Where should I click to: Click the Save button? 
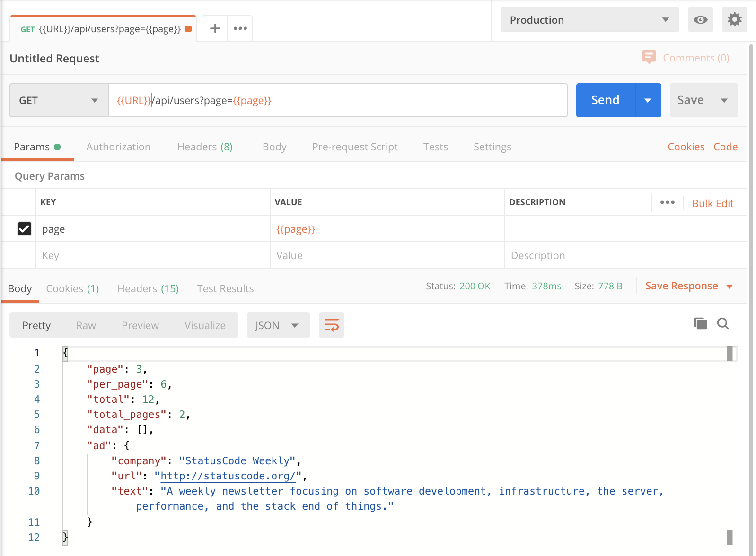690,100
